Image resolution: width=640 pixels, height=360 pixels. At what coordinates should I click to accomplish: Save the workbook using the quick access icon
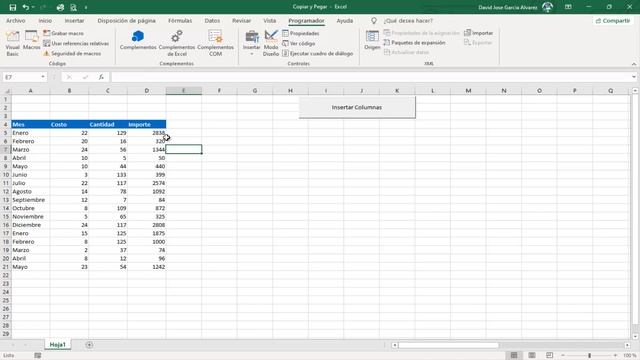click(x=13, y=7)
